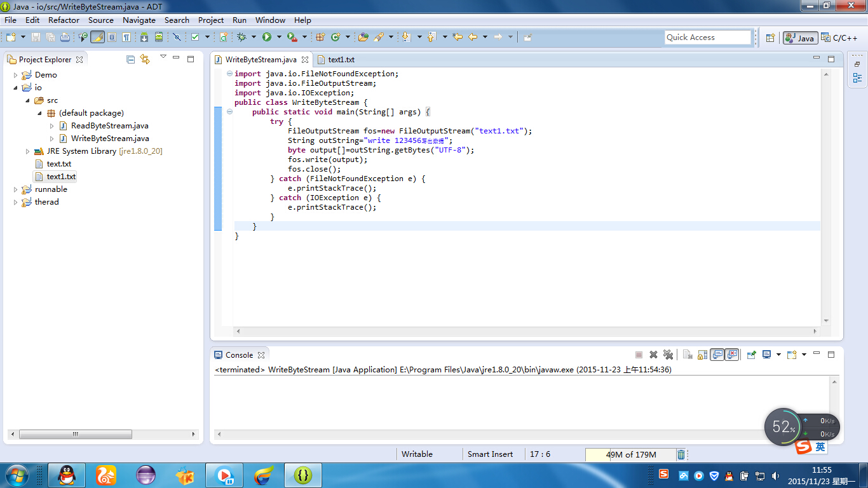Viewport: 868px width, 488px height.
Task: Collapse All in Project Explorer
Action: coord(130,59)
